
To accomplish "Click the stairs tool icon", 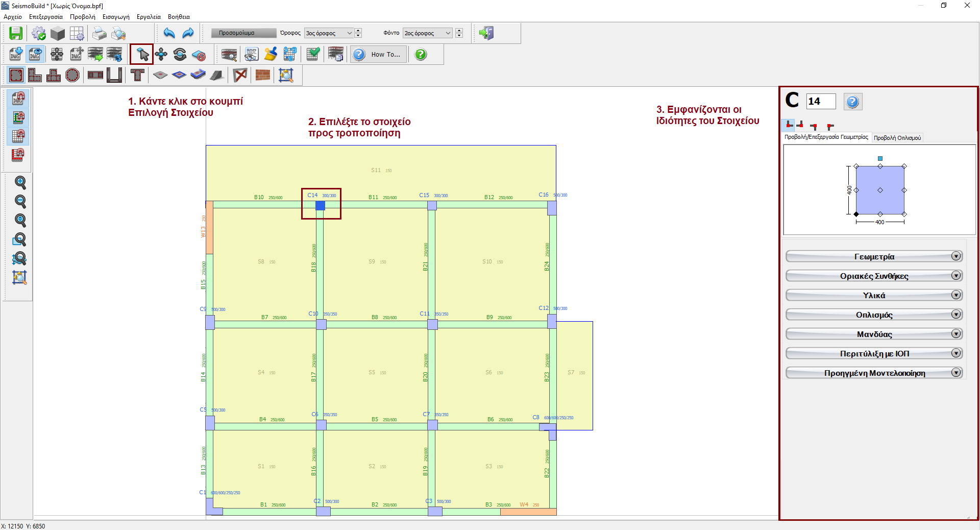I will (217, 75).
